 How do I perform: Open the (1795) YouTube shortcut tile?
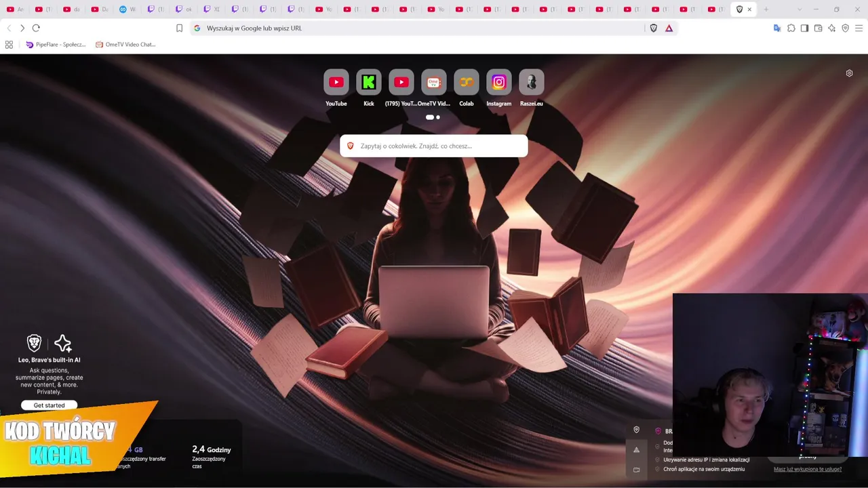[401, 88]
